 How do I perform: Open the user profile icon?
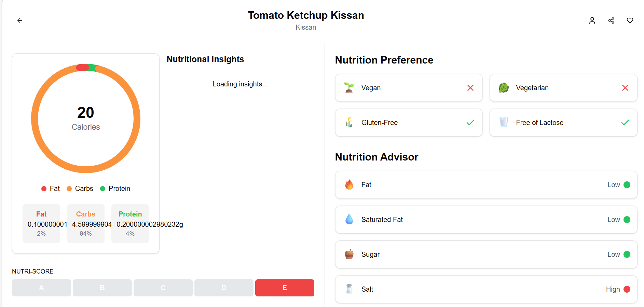592,20
